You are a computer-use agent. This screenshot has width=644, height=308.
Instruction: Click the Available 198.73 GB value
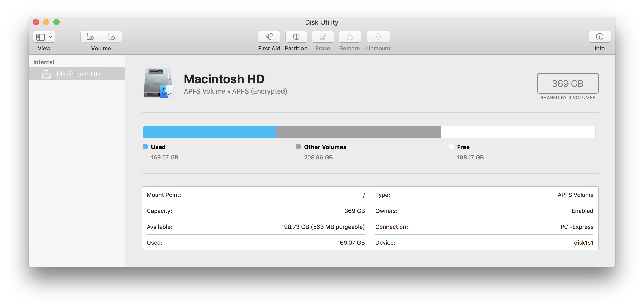click(323, 227)
